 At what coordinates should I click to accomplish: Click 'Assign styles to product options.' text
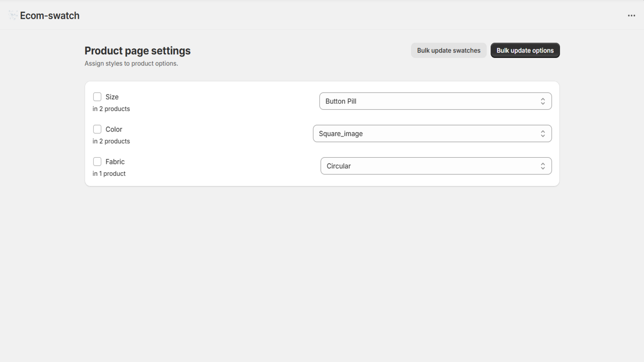click(x=131, y=64)
